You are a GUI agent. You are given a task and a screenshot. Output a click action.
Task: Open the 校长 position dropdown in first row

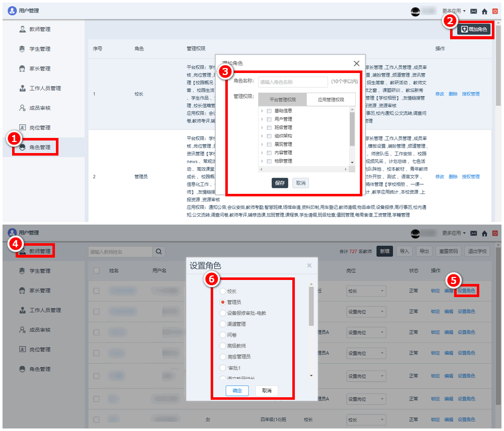pos(366,291)
